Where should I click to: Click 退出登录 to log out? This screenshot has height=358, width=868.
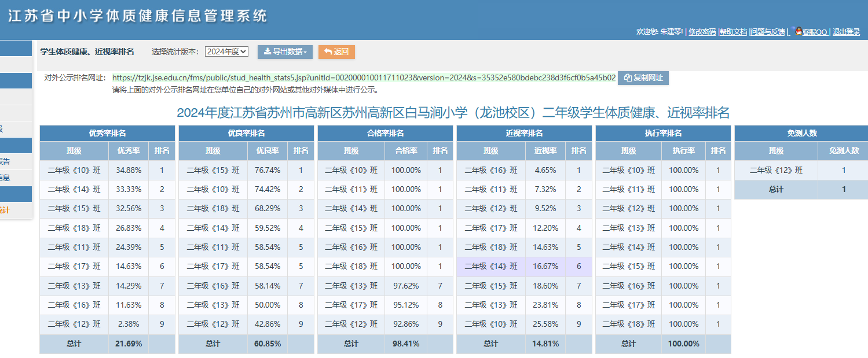click(847, 32)
